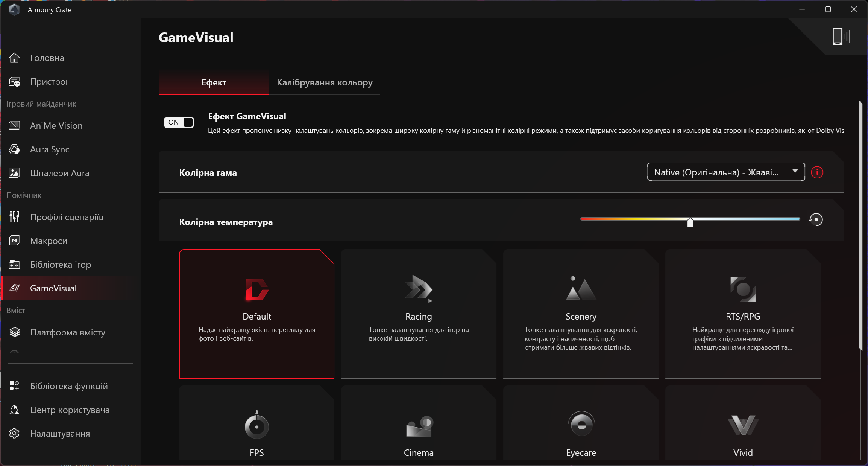Open AniMe Vision in sidebar

[56, 126]
